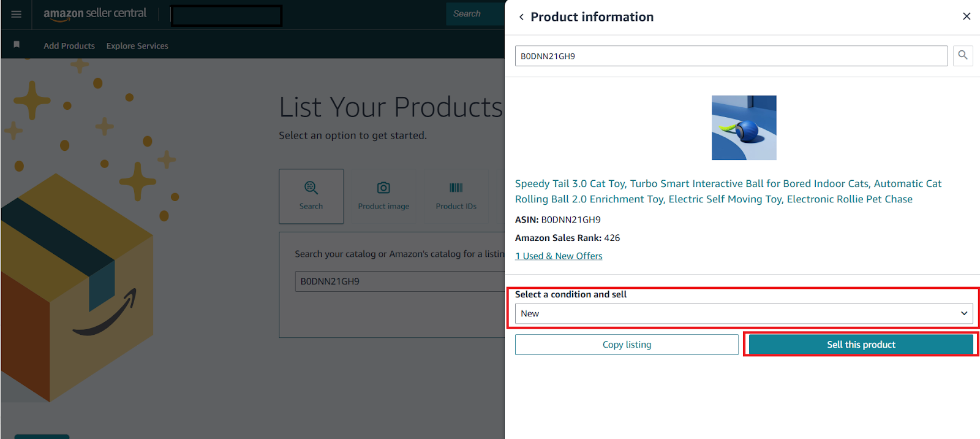Click the catalog search field with B0DNN21GH9
This screenshot has width=980, height=439.
(x=400, y=281)
